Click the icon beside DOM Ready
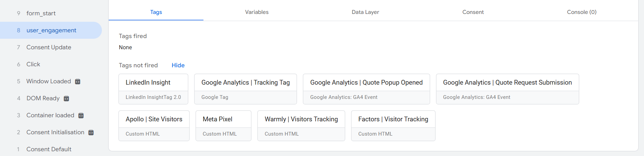This screenshot has height=156, width=644. [x=66, y=99]
